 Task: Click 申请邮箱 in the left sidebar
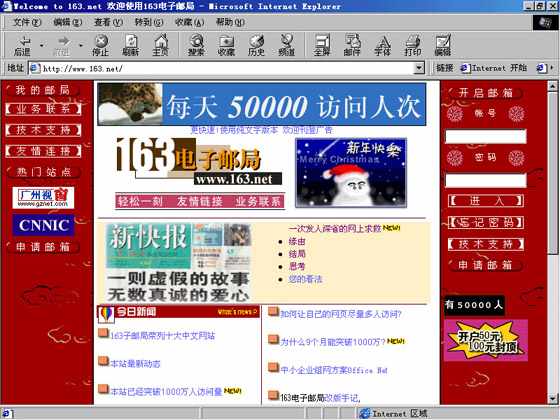(43, 247)
